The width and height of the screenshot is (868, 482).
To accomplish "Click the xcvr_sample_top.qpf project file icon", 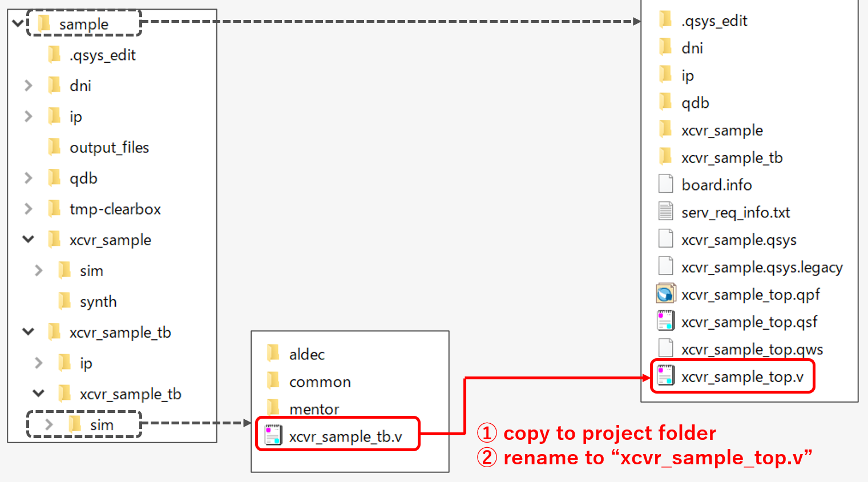I will pos(665,294).
